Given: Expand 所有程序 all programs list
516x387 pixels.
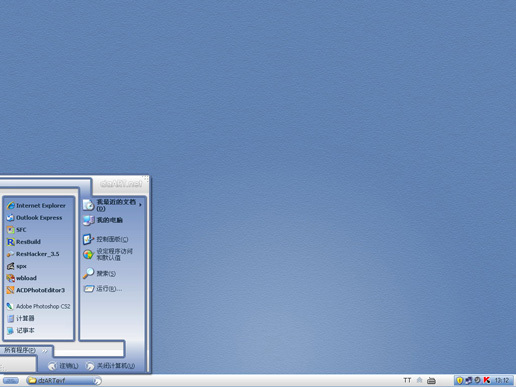Looking at the screenshot, I should tap(25, 350).
